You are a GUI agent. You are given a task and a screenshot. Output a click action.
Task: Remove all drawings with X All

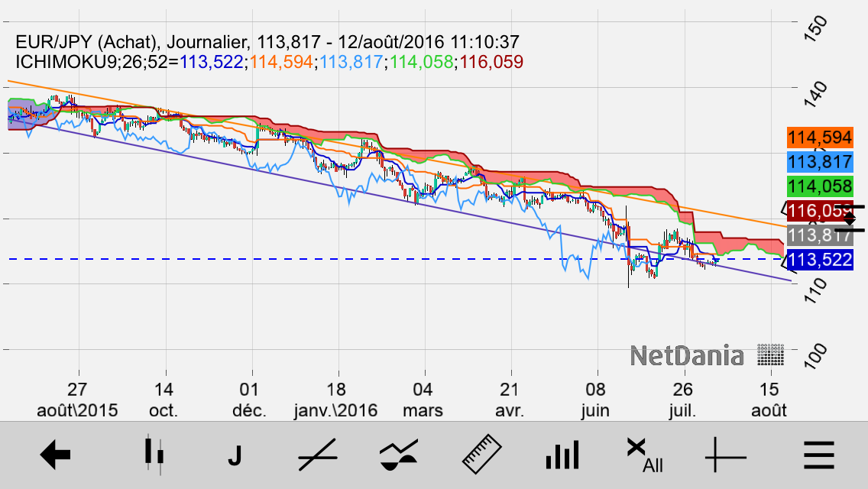click(645, 455)
